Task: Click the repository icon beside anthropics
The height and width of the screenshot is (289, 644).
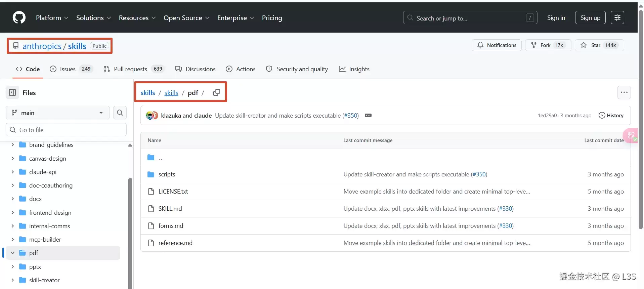Action: coord(16,46)
